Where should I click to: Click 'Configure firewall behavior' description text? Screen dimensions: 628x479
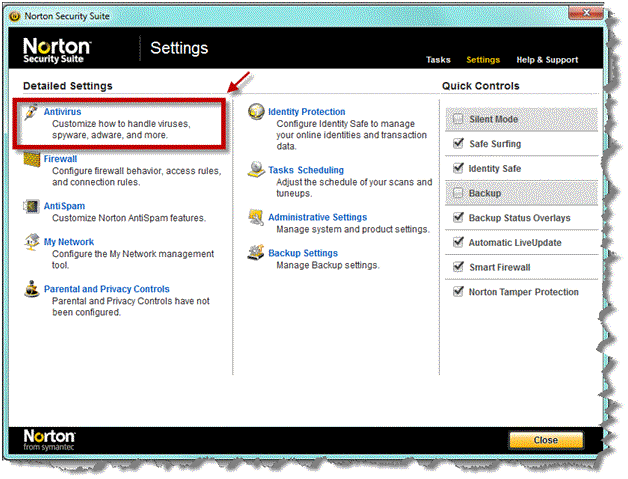[137, 176]
